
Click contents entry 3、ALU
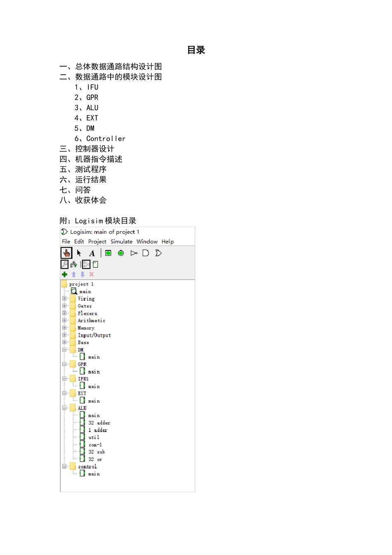coord(86,108)
